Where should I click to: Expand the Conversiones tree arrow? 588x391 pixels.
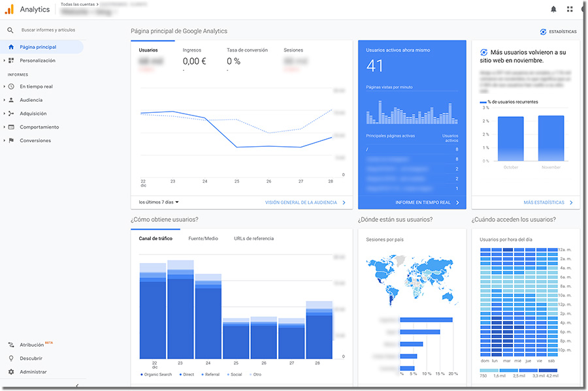tap(4, 140)
